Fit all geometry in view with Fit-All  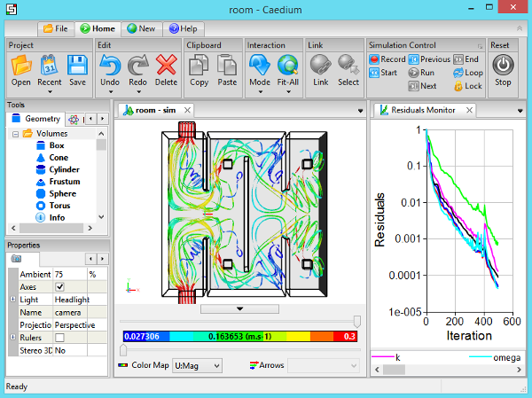[287, 71]
